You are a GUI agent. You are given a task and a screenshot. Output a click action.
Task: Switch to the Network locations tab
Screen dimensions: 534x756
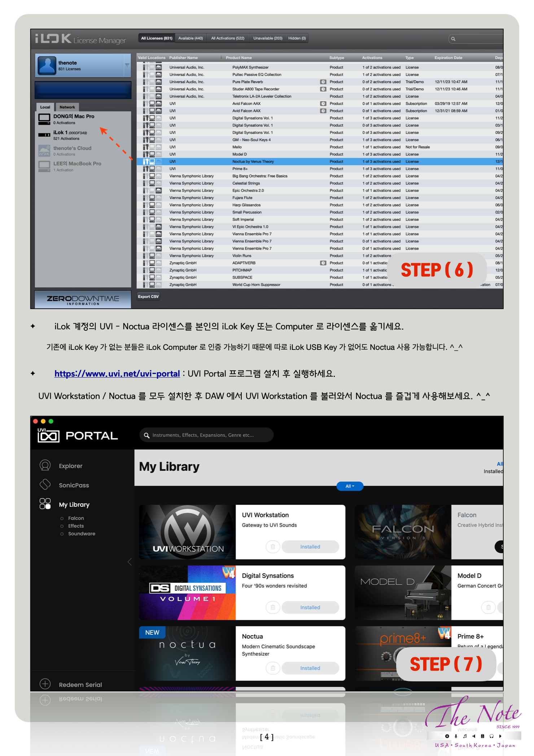click(67, 107)
